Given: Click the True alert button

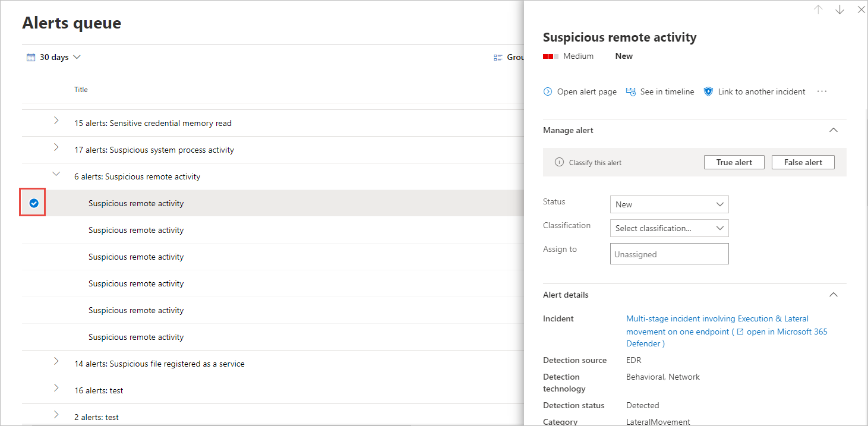Looking at the screenshot, I should point(734,162).
